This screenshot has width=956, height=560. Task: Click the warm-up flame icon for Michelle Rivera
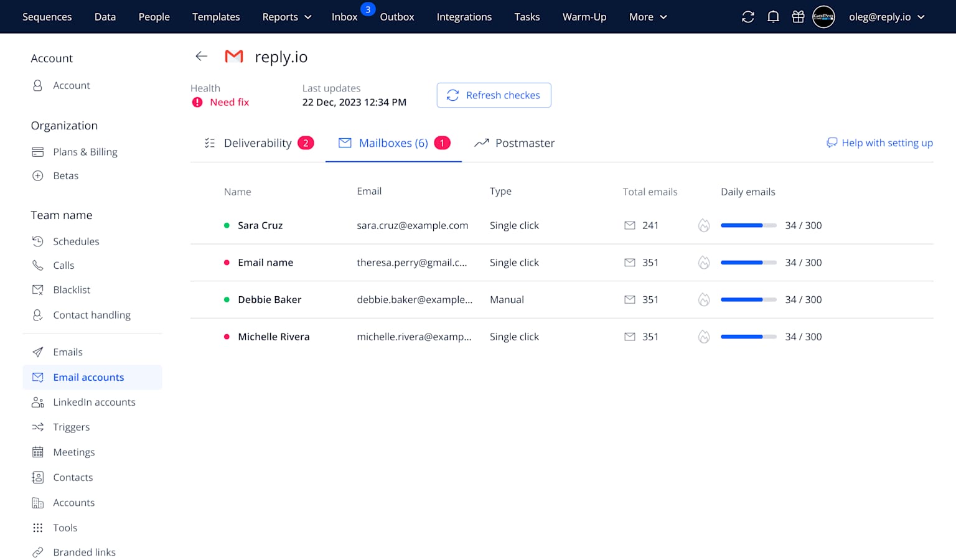pyautogui.click(x=704, y=337)
